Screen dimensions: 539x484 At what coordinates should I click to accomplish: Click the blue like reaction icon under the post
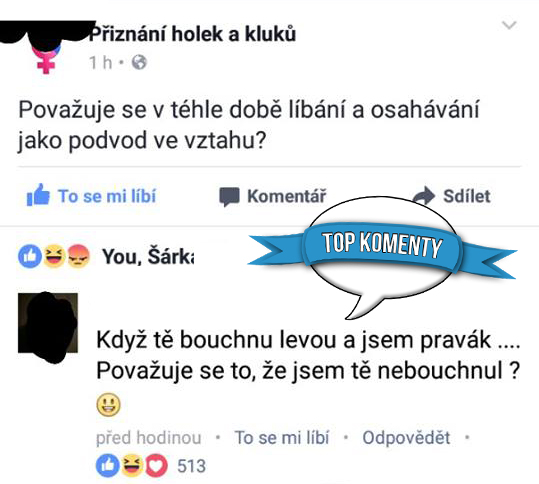[x=30, y=256]
